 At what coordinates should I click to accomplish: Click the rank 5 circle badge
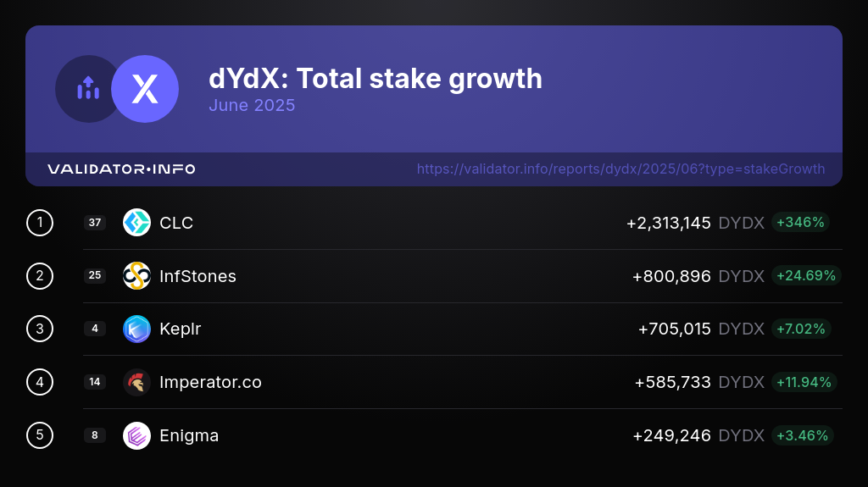click(x=40, y=435)
